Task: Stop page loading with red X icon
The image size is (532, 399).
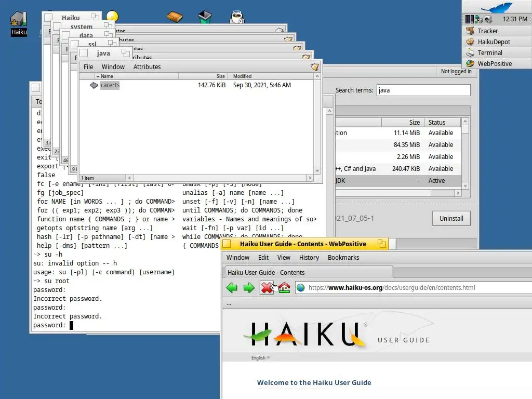Action: point(267,288)
